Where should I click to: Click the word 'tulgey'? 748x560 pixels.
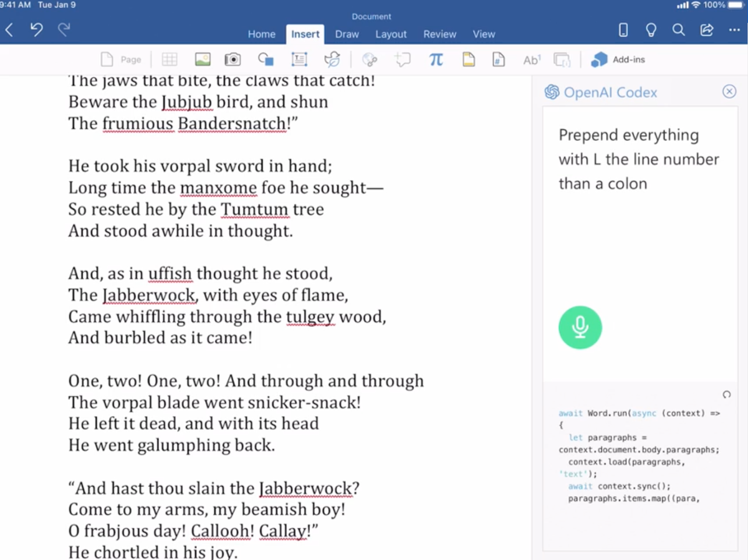point(309,317)
